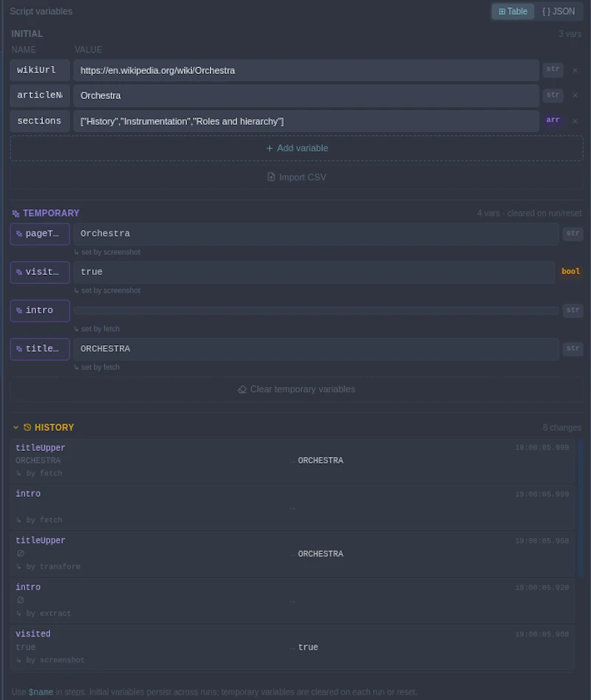
Task: Remove the sections variable with its X icon
Action: (575, 121)
